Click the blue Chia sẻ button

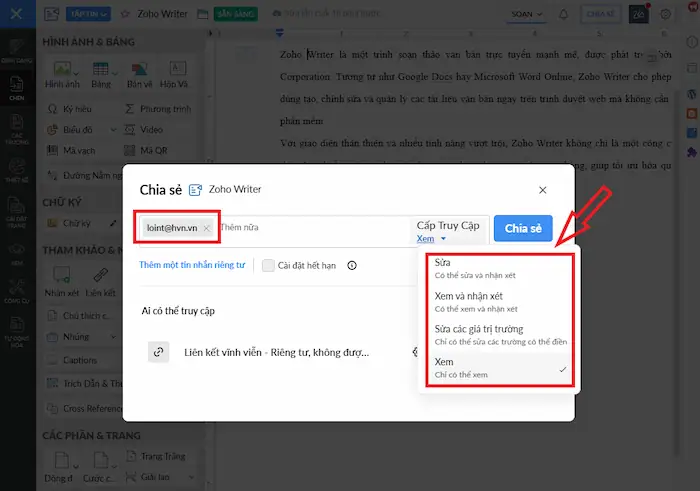point(523,228)
